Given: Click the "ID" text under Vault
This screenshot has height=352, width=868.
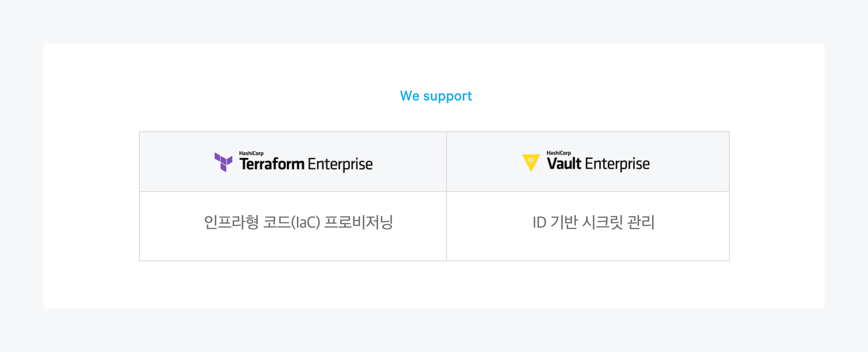Looking at the screenshot, I should [x=539, y=222].
